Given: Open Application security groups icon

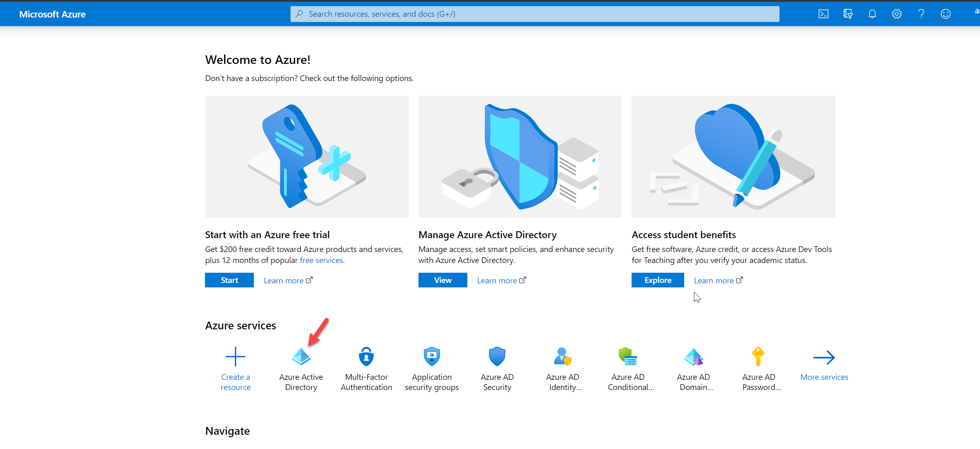Looking at the screenshot, I should [432, 357].
